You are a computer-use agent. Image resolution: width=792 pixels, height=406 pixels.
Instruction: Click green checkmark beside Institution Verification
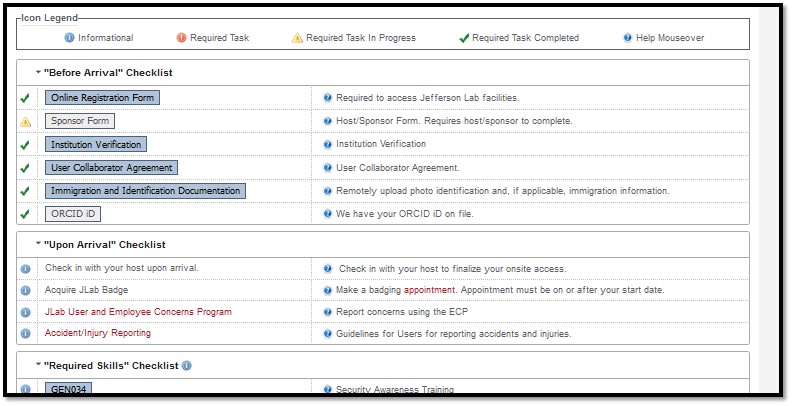point(26,144)
